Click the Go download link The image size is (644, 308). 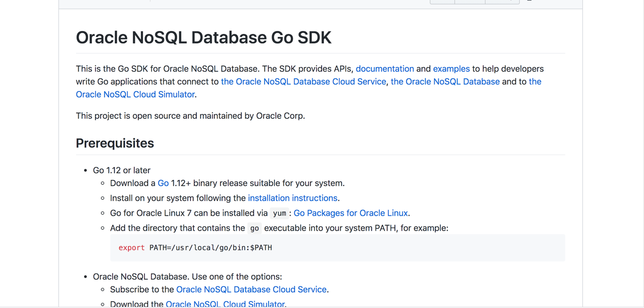pyautogui.click(x=163, y=183)
